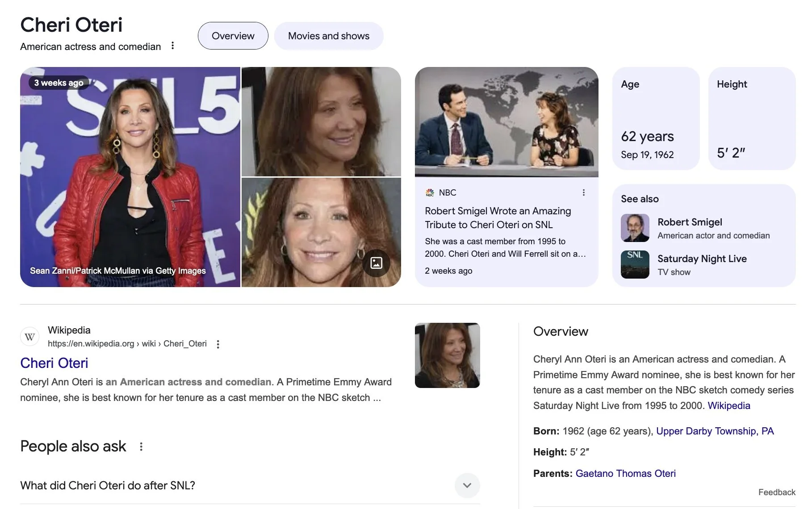Viewport: 812px width, 509px height.
Task: Click the NBC peacock logo icon
Action: click(430, 192)
